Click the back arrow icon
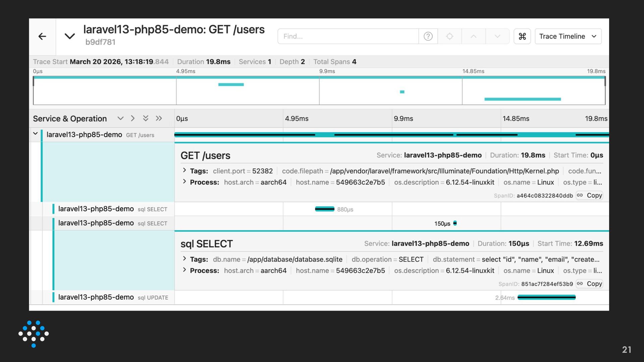 pyautogui.click(x=42, y=36)
